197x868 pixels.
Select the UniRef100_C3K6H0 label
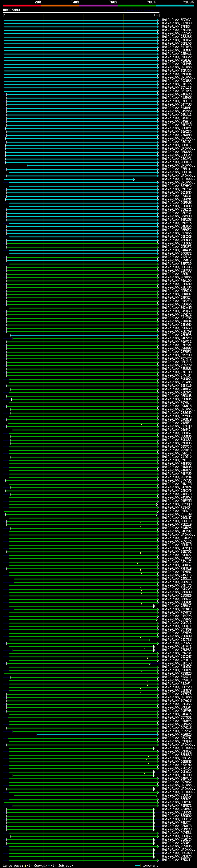(x=177, y=325)
